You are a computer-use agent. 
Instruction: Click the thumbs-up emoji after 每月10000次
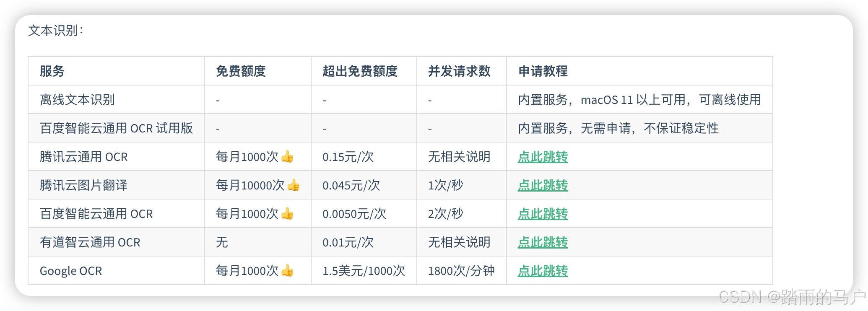tap(294, 185)
